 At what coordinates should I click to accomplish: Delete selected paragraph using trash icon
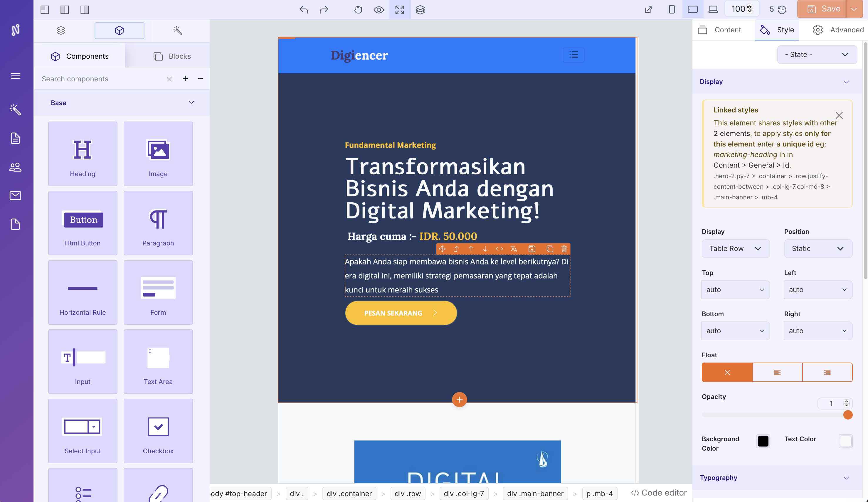click(564, 249)
